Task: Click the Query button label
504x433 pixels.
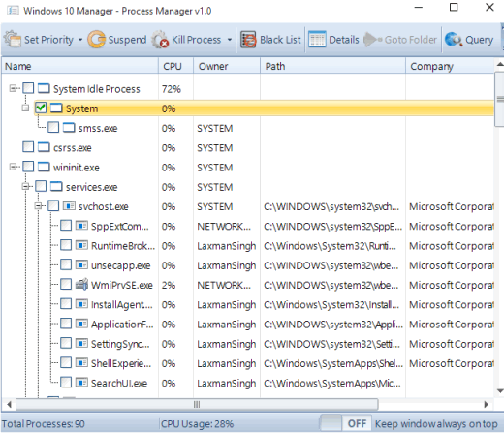Action: point(479,40)
